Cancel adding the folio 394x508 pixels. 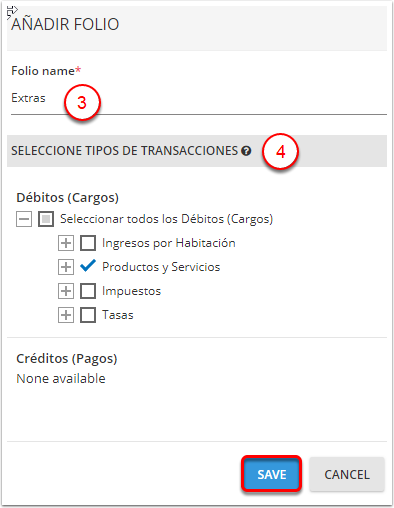coord(347,474)
